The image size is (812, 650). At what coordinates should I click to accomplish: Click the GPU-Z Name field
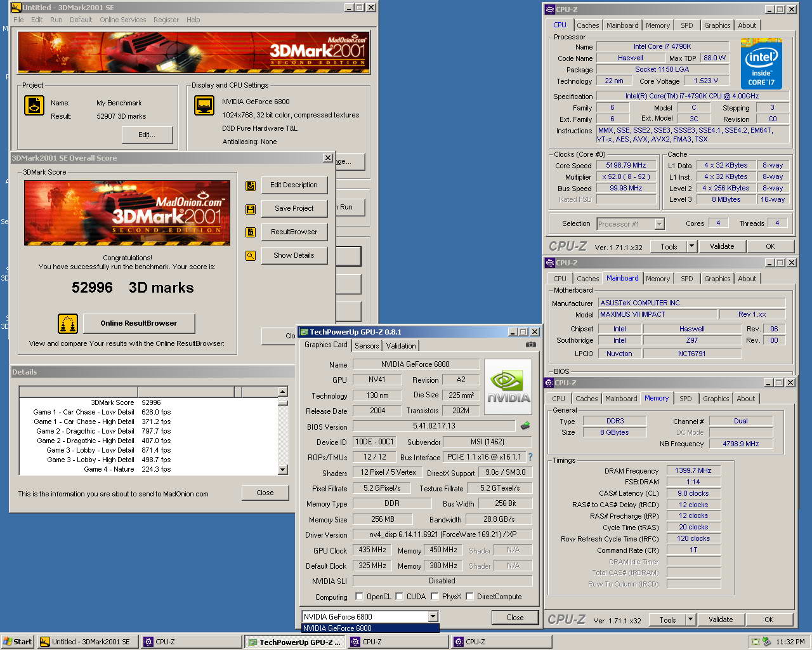click(416, 364)
